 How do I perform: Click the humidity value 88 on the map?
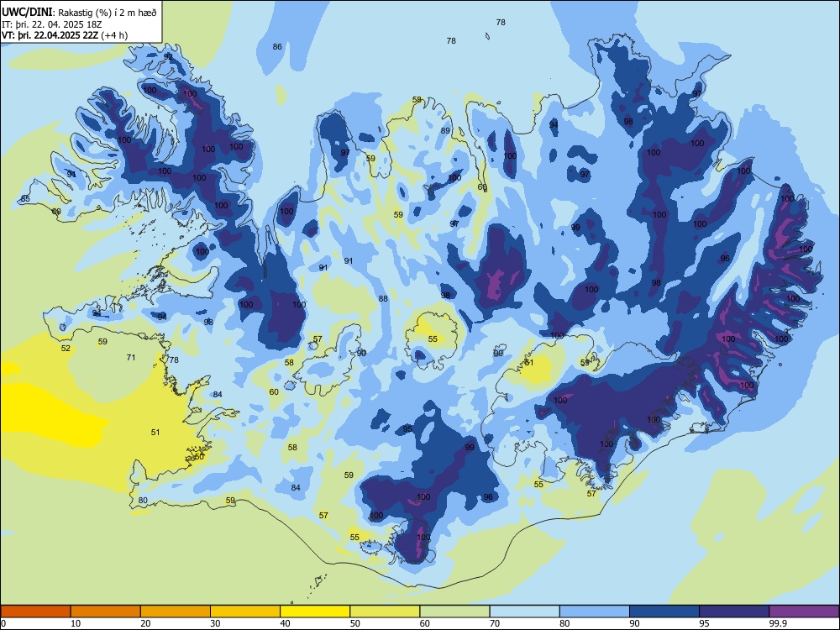click(383, 299)
